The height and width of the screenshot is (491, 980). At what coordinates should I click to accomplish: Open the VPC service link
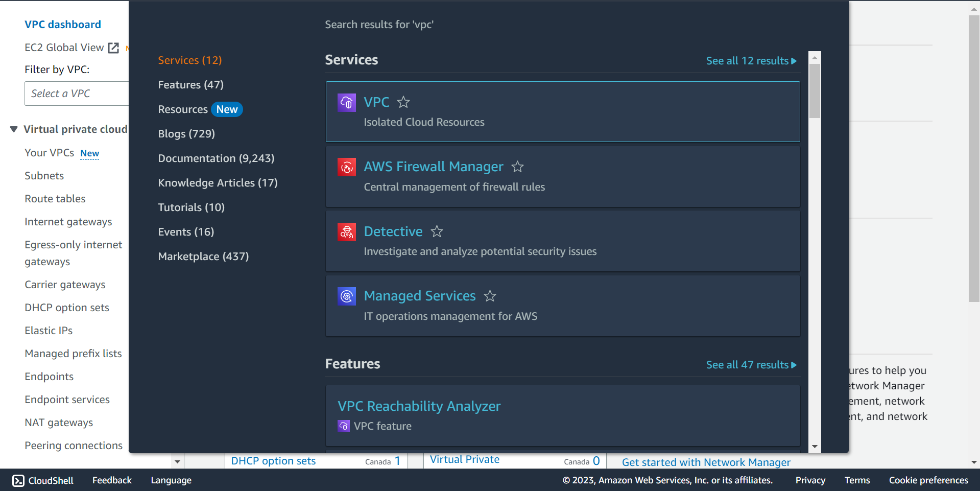376,102
